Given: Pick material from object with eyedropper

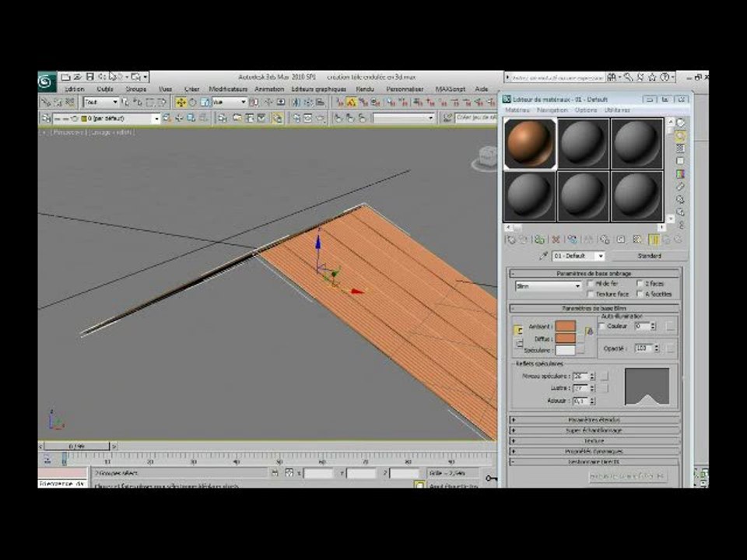Looking at the screenshot, I should [x=543, y=256].
